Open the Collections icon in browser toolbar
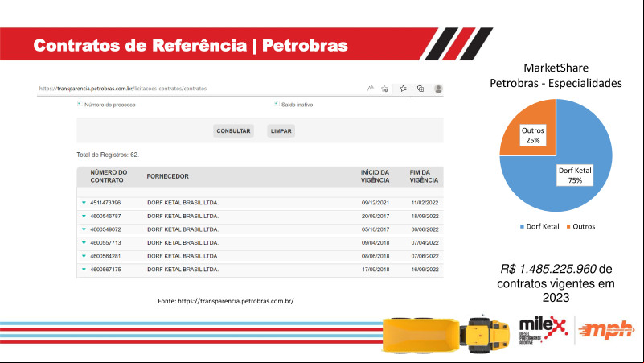This screenshot has height=363, width=644. click(x=420, y=89)
